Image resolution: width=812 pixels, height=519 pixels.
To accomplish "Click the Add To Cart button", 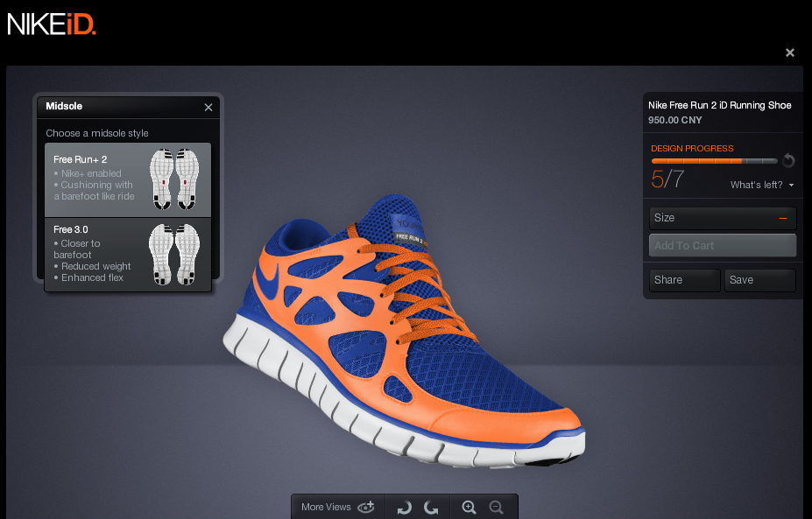I will point(723,245).
